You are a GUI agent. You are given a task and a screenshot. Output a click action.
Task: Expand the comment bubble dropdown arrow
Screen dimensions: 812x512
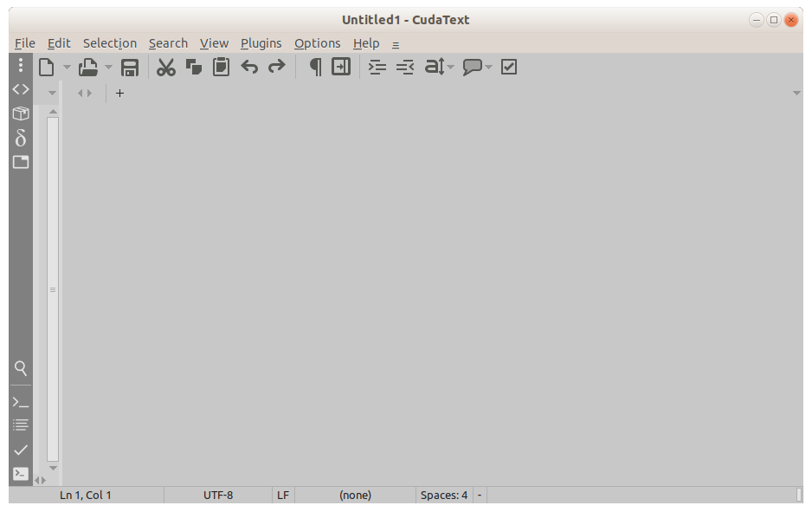point(488,67)
